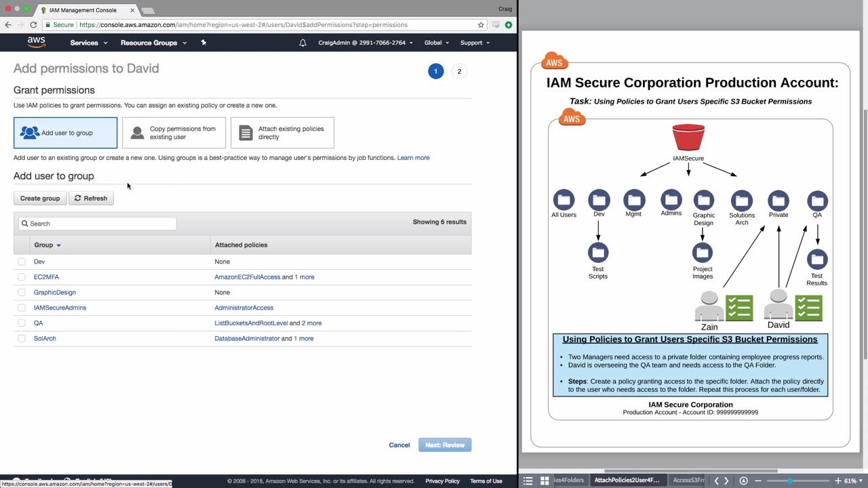868x488 pixels.
Task: Go to next diagram page arrow
Action: pos(726,481)
